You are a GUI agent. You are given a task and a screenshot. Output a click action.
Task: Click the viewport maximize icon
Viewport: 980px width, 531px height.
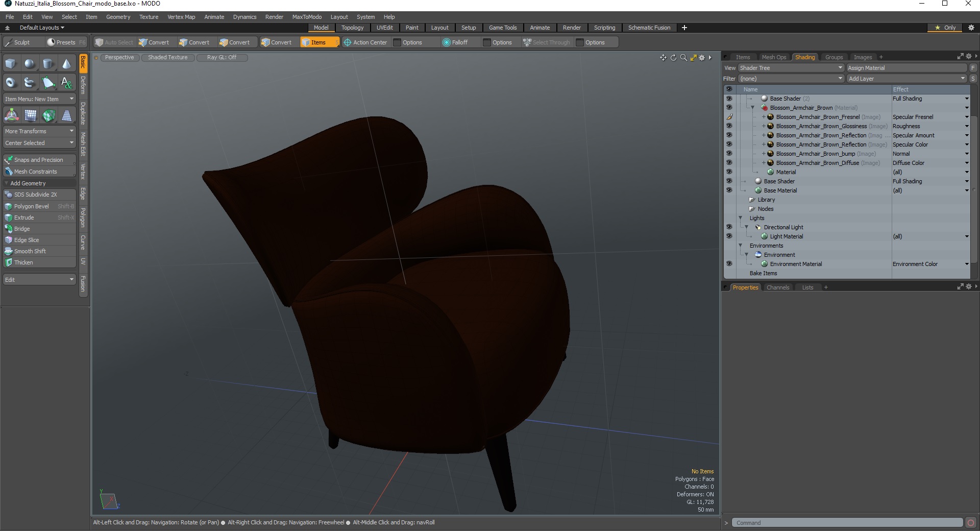click(693, 58)
